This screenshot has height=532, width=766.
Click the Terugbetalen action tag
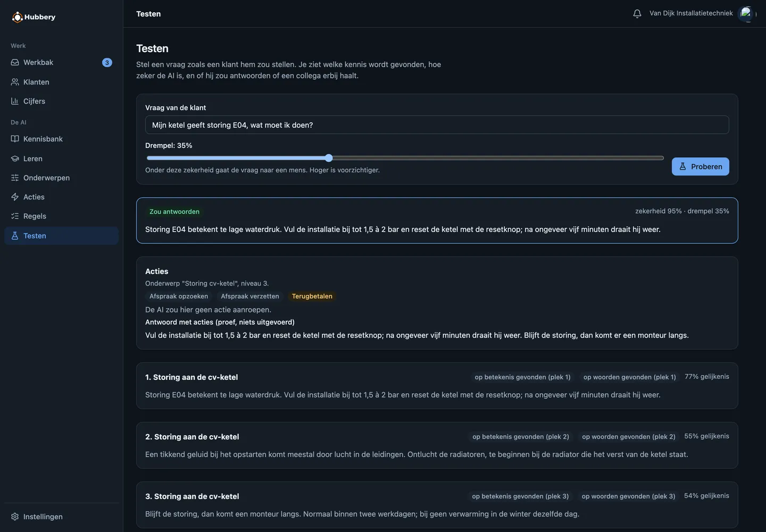tap(312, 296)
